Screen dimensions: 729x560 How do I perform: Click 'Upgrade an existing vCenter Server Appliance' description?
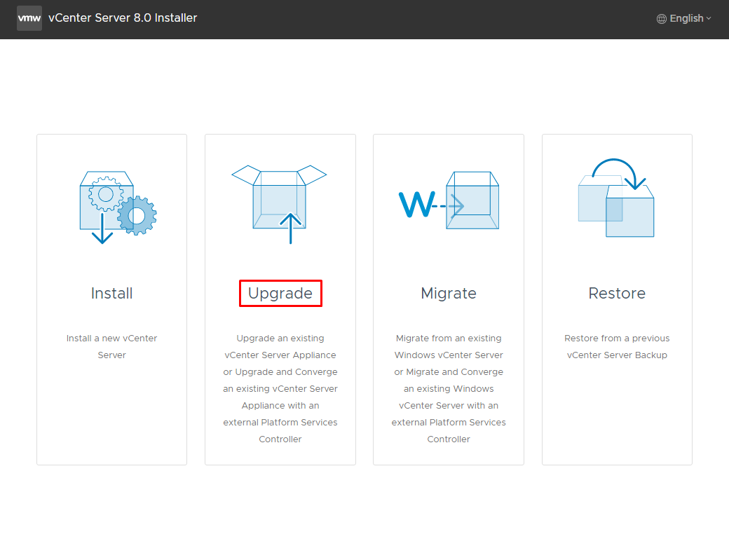280,388
